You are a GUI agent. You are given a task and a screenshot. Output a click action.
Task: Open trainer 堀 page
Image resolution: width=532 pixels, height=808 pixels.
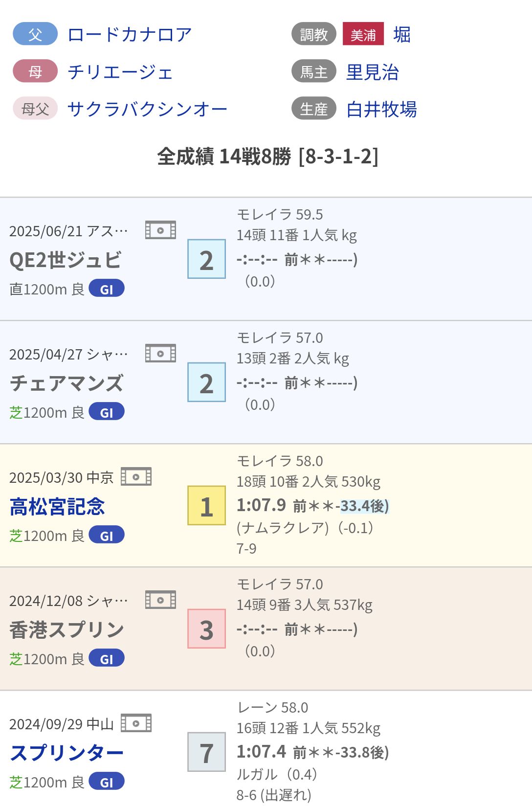pos(402,35)
